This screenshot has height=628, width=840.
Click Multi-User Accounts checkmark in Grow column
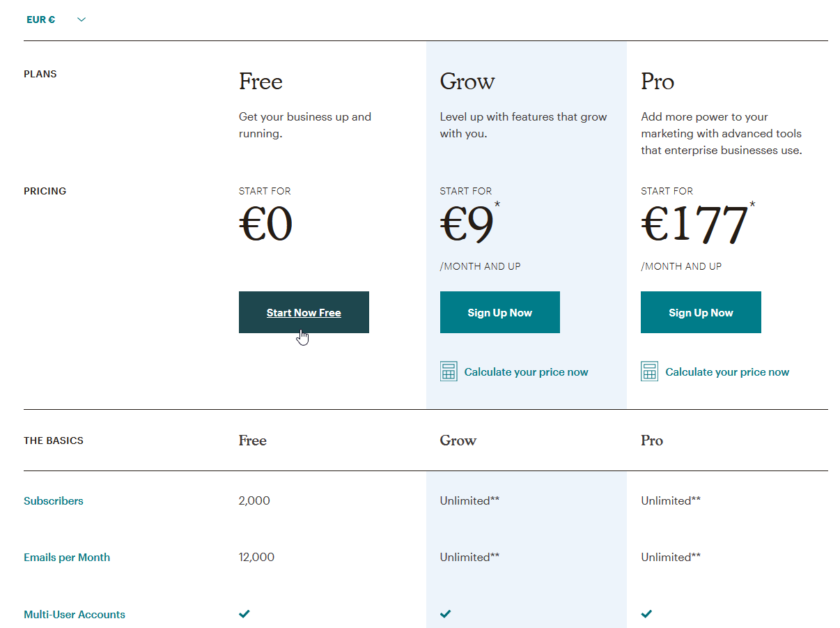pyautogui.click(x=445, y=614)
